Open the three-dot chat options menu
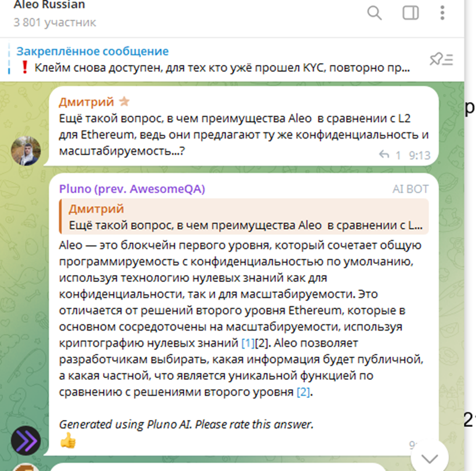This screenshot has width=476, height=471. point(442,13)
